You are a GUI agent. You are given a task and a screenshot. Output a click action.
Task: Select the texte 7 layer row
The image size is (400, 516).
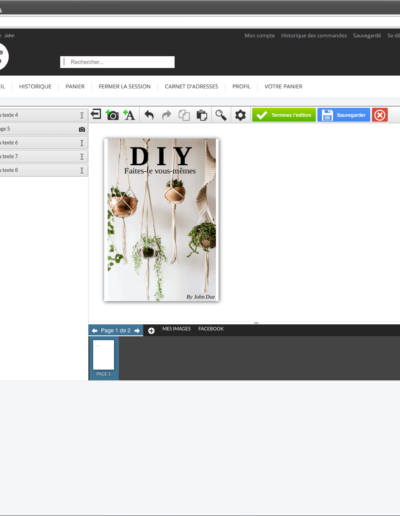(x=43, y=156)
